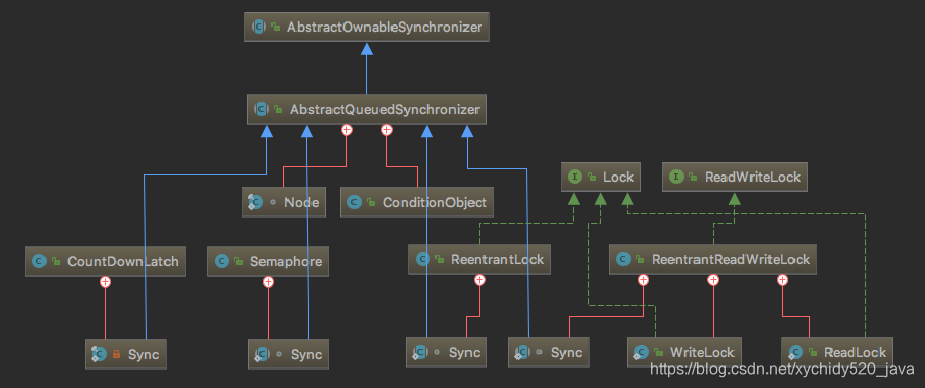
Task: Click the public visibility icon beside Semaphore
Action: click(238, 261)
